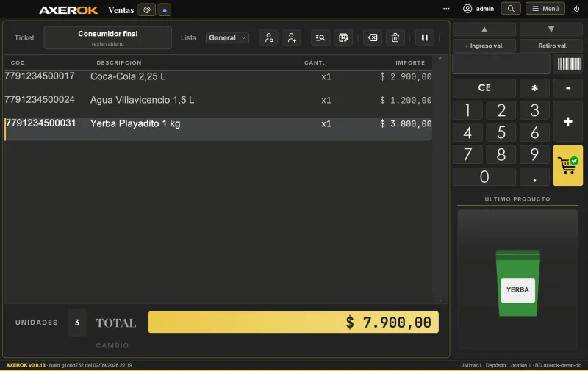The image size is (588, 371).
Task: Open the three-dots overflow menu
Action: [446, 9]
